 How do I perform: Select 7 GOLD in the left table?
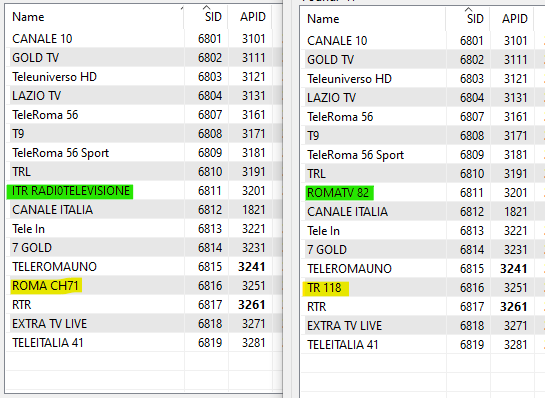point(32,248)
